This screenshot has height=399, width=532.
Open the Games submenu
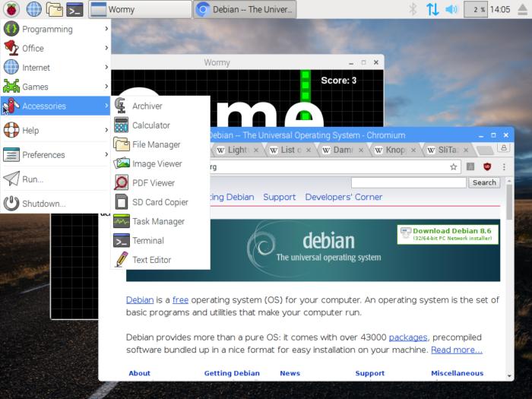point(55,87)
